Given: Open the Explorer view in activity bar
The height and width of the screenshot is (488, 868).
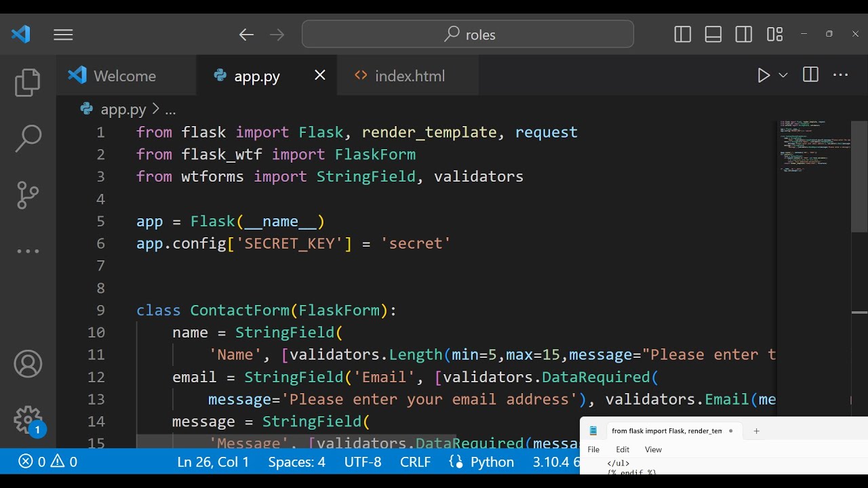Looking at the screenshot, I should coord(28,83).
